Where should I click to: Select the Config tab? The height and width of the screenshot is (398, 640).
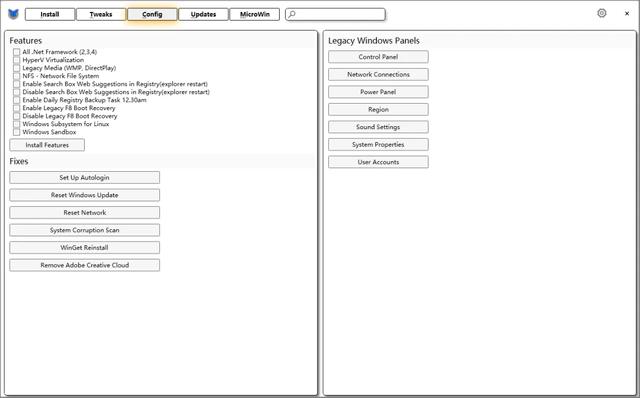152,14
